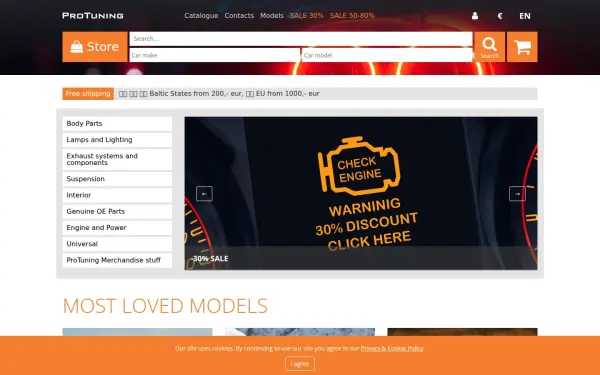Open the Car model field
Screen dimensions: 600x375
[x=387, y=55]
